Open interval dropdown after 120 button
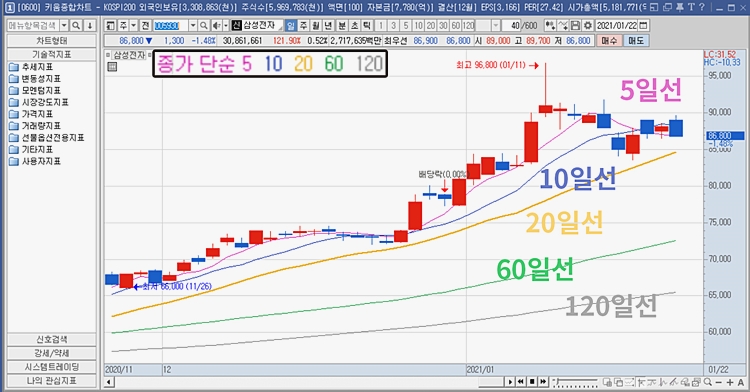750x392 pixels. coord(496,25)
